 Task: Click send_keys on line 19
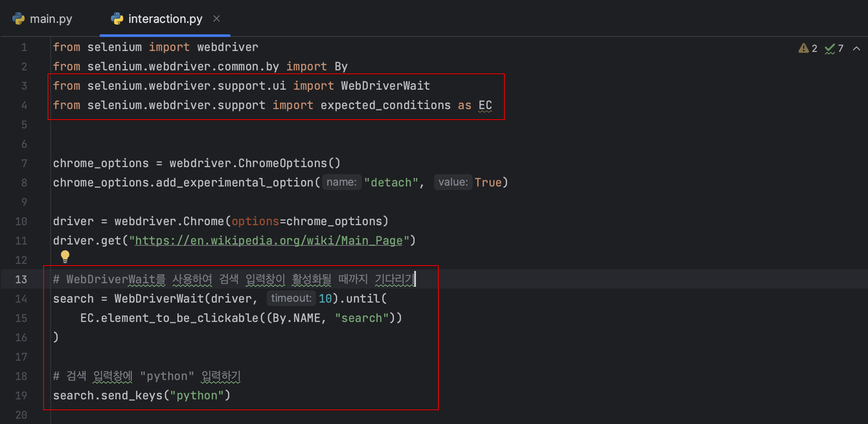[132, 395]
